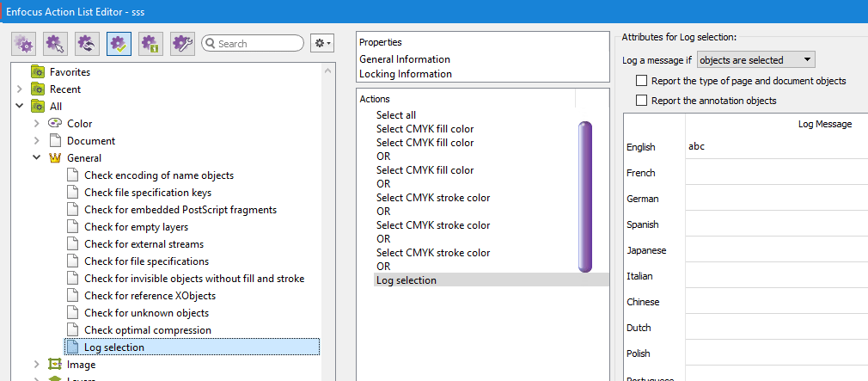Select the Log selection action in Actions list
The height and width of the screenshot is (381, 868).
point(491,280)
